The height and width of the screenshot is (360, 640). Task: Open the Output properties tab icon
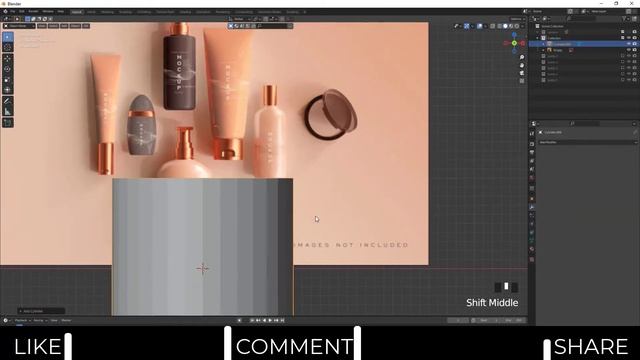tap(532, 153)
